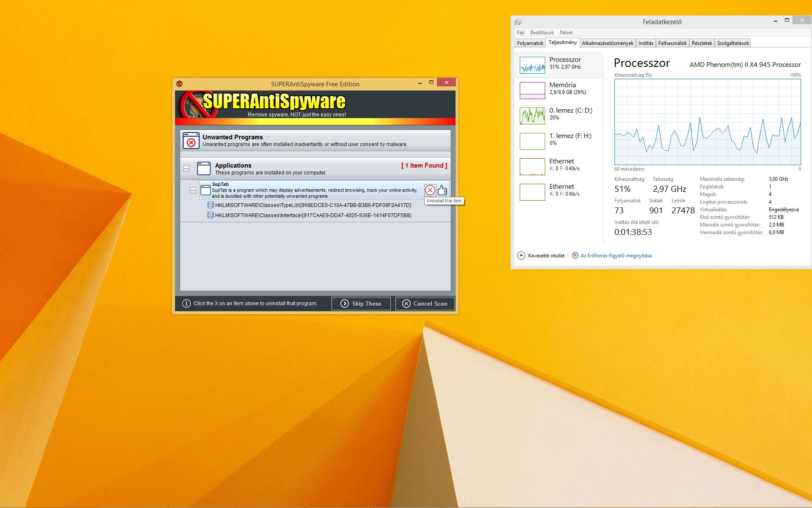Select the HKLM TypeLib registry entry
This screenshot has width=812, height=508.
(313, 205)
